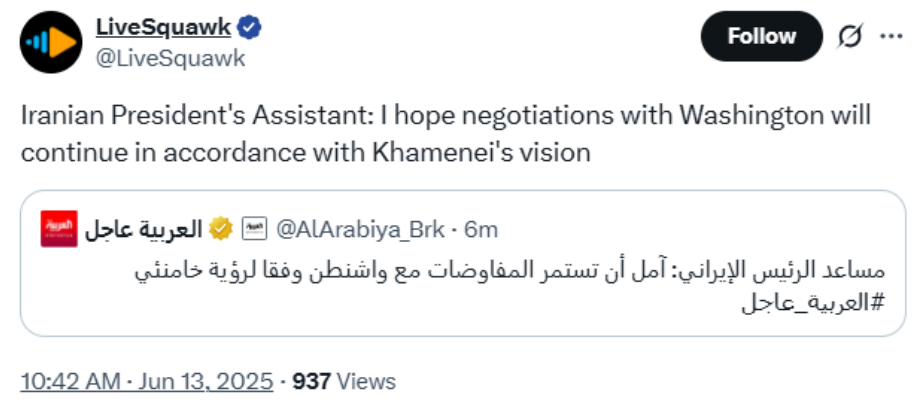Follow the LiveSquawk account
This screenshot has height=403, width=915.
(x=762, y=36)
